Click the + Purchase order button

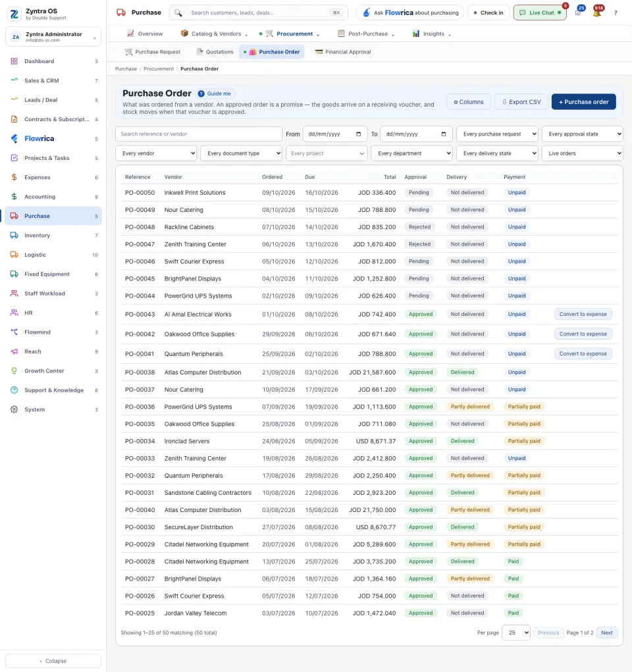click(583, 102)
